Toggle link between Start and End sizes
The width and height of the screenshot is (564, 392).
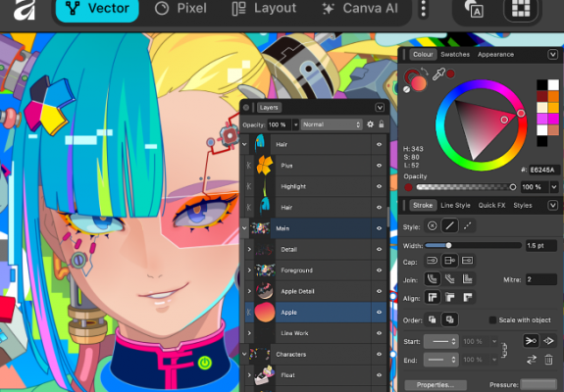tap(504, 350)
